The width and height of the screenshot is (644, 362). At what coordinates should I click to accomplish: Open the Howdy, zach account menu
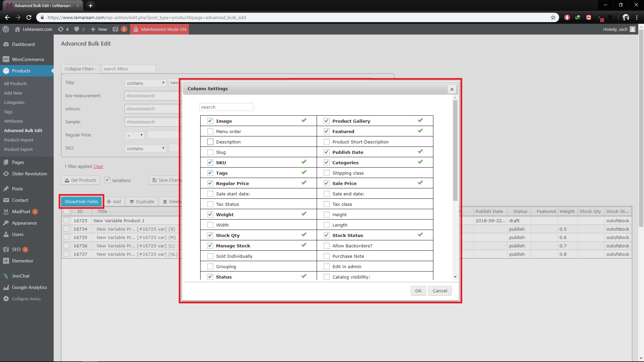pyautogui.click(x=619, y=29)
